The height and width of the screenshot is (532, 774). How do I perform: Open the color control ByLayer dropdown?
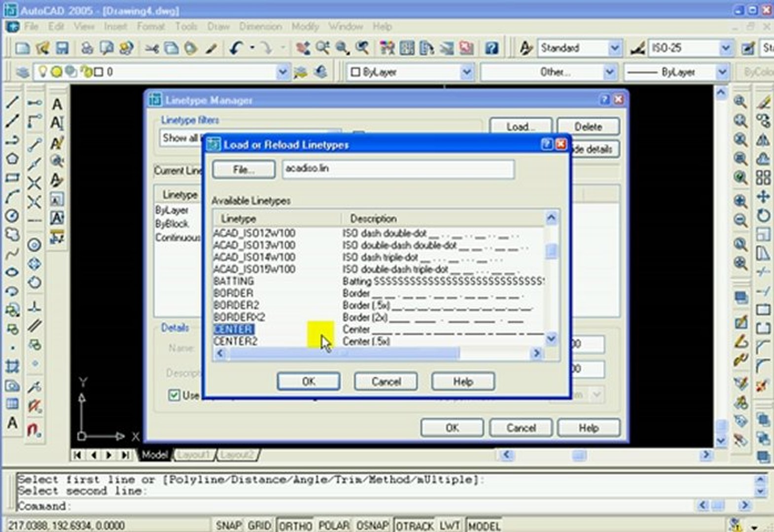(466, 72)
